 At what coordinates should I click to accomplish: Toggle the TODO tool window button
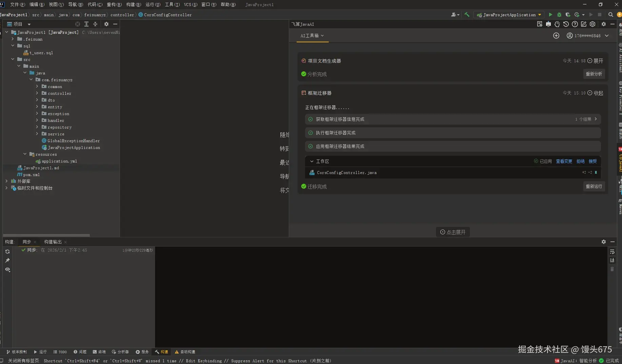60,352
